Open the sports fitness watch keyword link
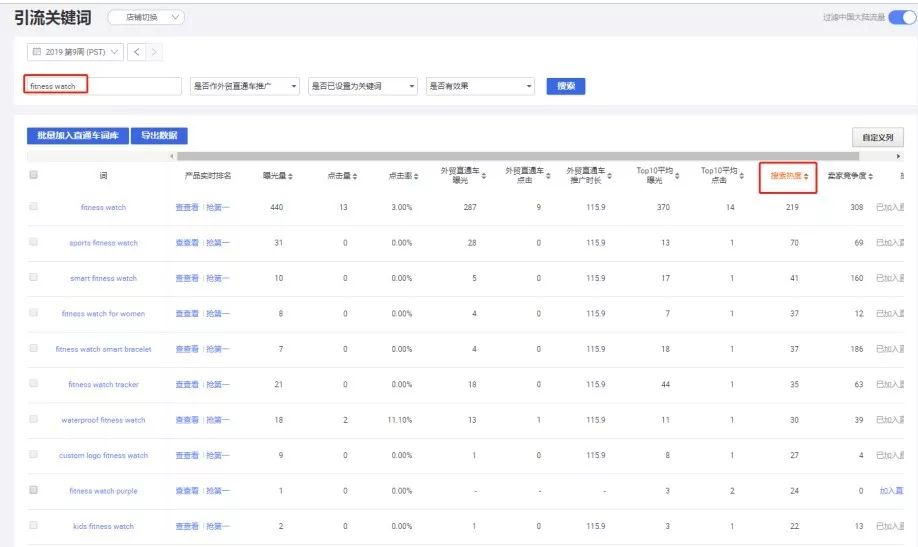 point(103,243)
